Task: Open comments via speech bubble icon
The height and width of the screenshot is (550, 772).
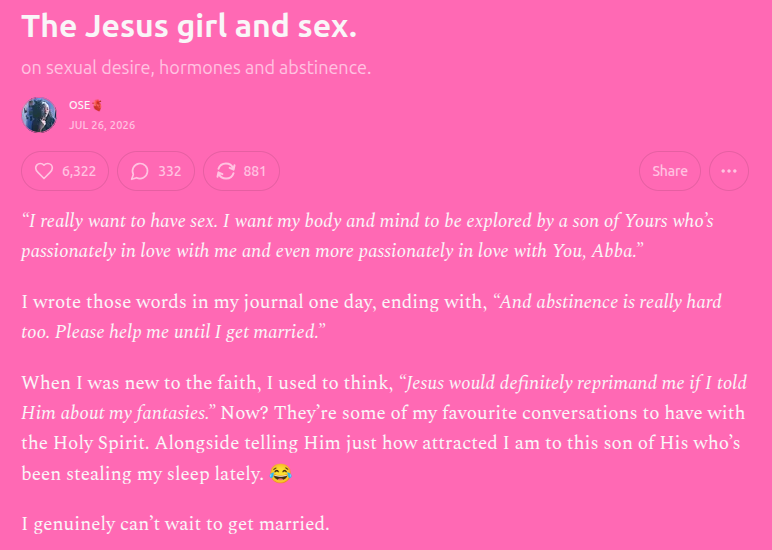Action: click(x=140, y=171)
